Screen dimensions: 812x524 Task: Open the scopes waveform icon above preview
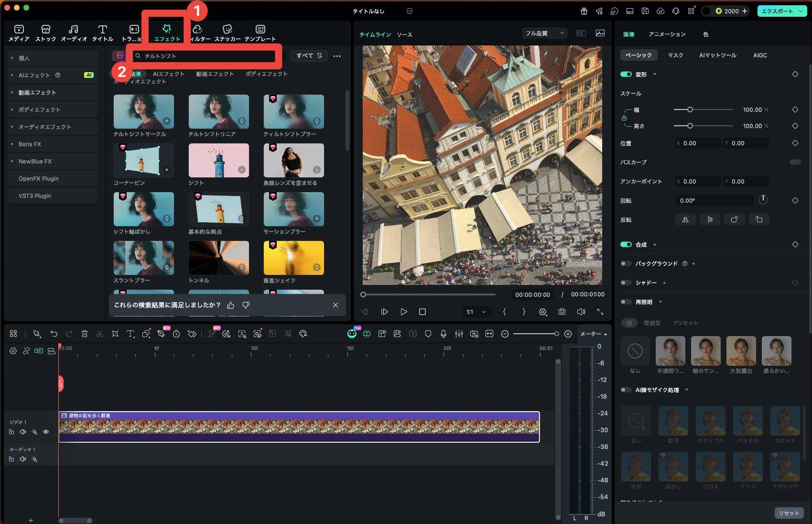(x=600, y=33)
